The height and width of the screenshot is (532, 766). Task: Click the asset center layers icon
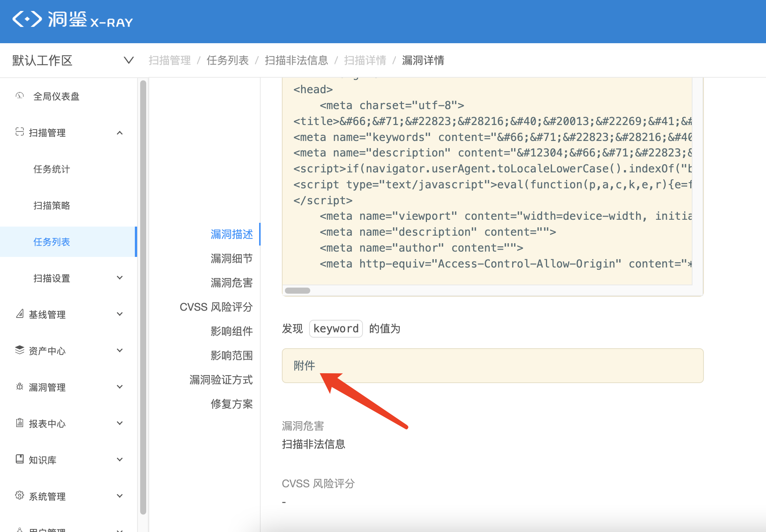[x=20, y=350]
